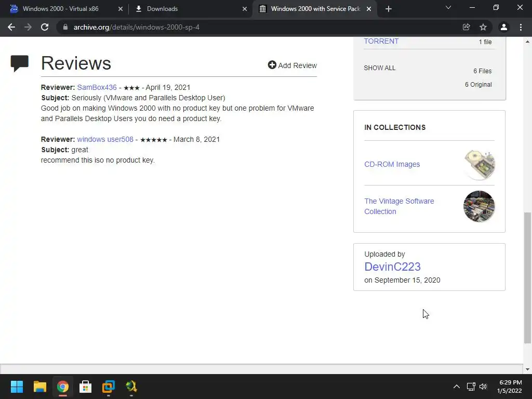The height and width of the screenshot is (399, 532).
Task: Click the page vertical scrollbar thumb
Action: coord(527,277)
